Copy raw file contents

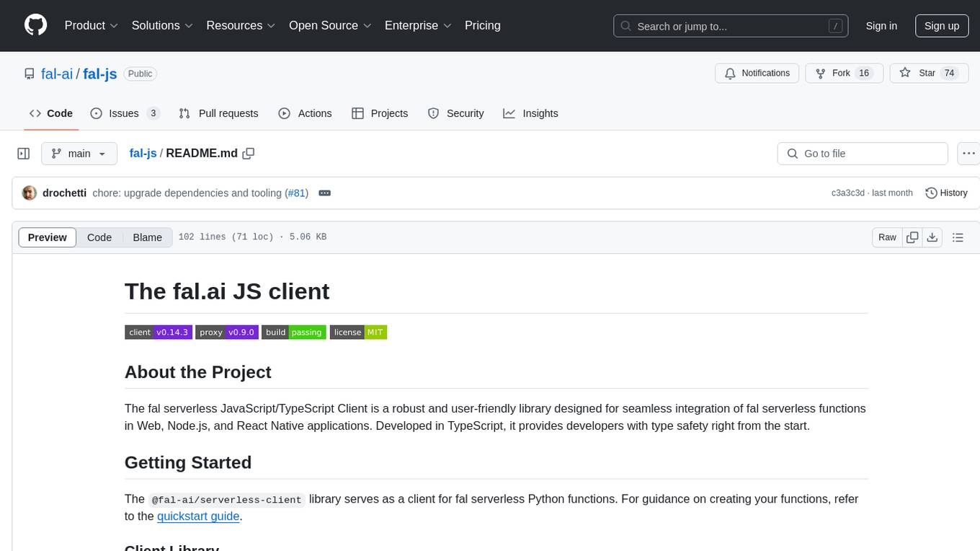(x=912, y=237)
